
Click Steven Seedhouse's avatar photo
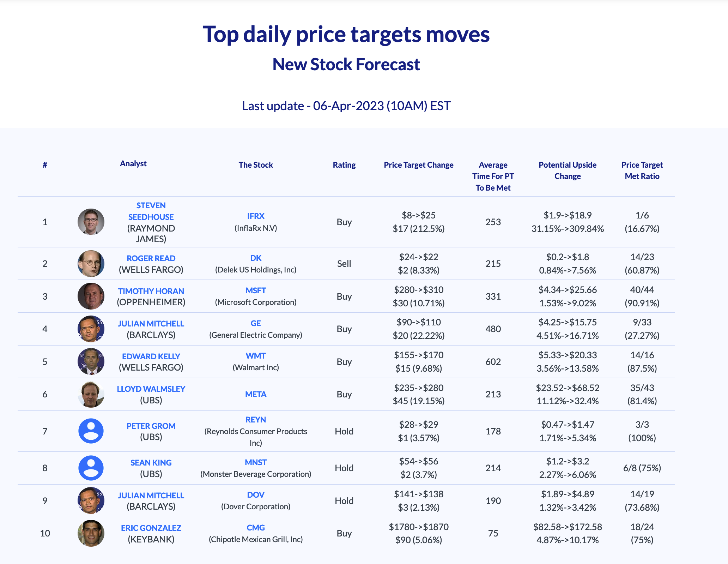(91, 222)
